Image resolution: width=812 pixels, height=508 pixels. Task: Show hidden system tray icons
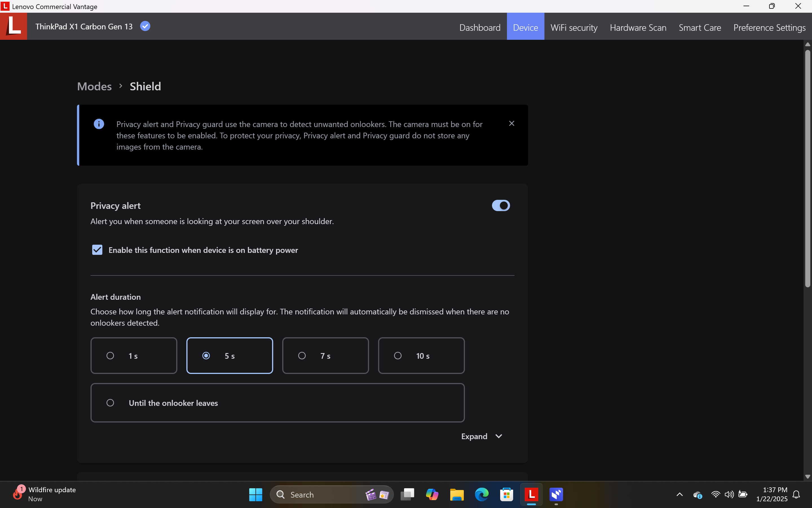[x=679, y=494]
